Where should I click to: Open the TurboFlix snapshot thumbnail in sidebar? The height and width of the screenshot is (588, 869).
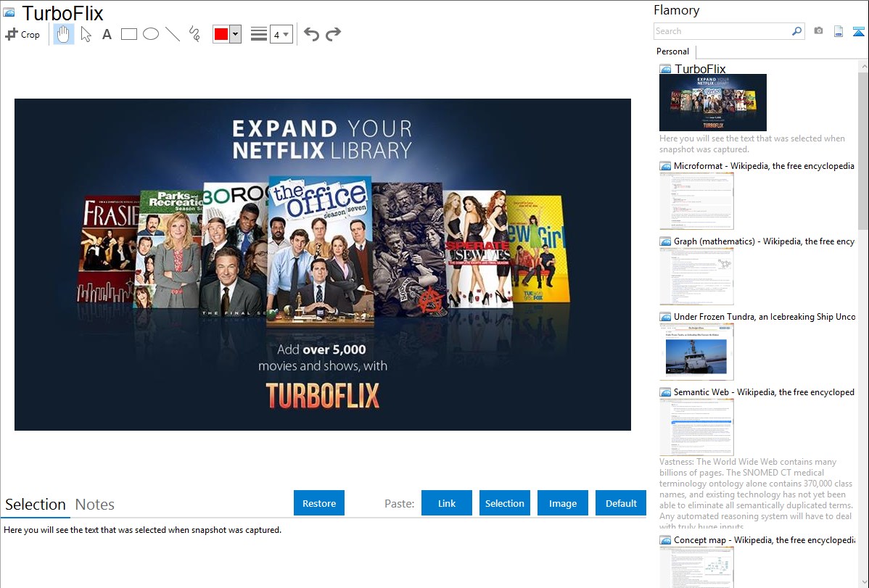[713, 102]
